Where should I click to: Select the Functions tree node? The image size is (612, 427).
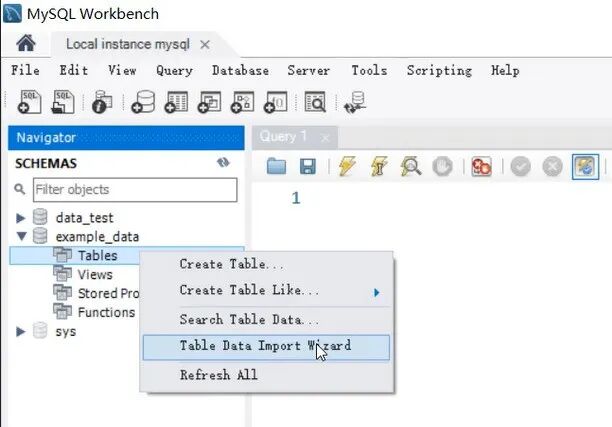[x=106, y=313]
